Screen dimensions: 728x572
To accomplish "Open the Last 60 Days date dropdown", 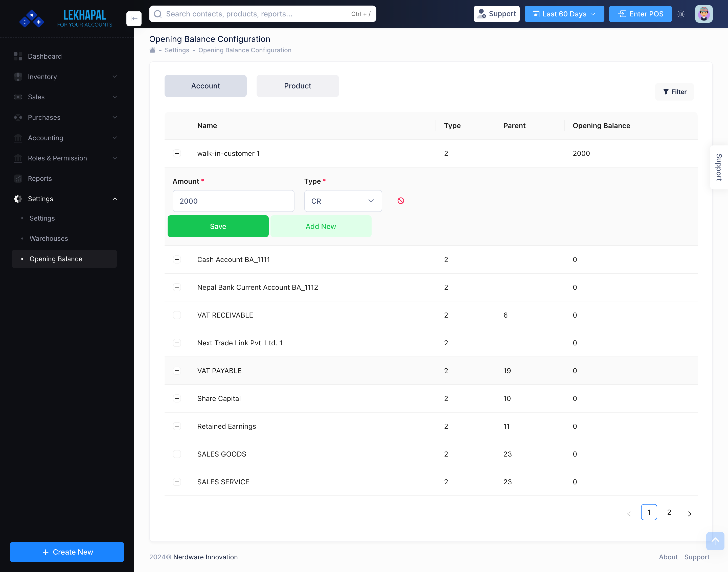I will [x=564, y=14].
